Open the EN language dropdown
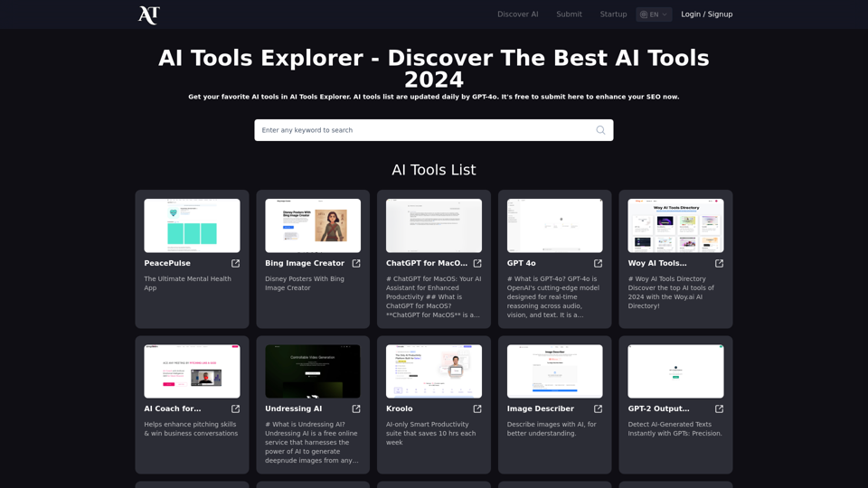Viewport: 868px width, 488px height. (654, 14)
